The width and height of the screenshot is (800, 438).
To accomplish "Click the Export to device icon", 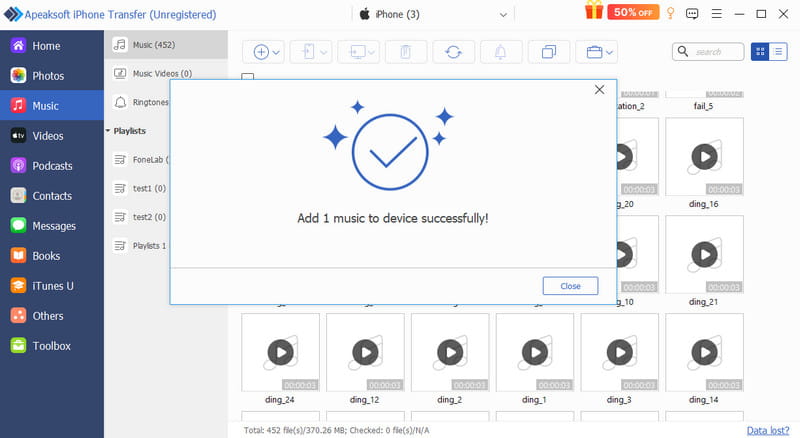I will pos(308,52).
